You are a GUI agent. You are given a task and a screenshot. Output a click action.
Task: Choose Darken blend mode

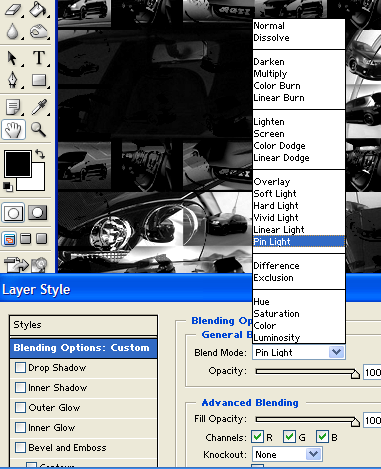(299, 62)
